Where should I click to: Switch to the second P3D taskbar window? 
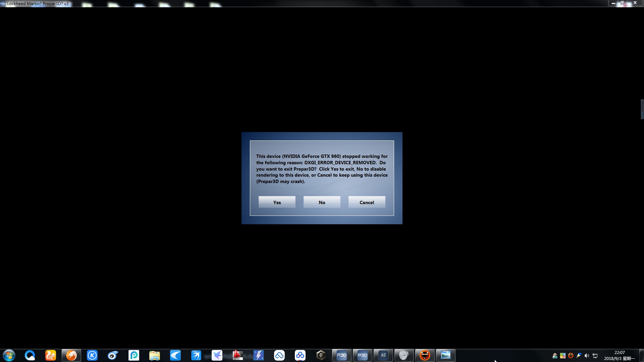363,355
